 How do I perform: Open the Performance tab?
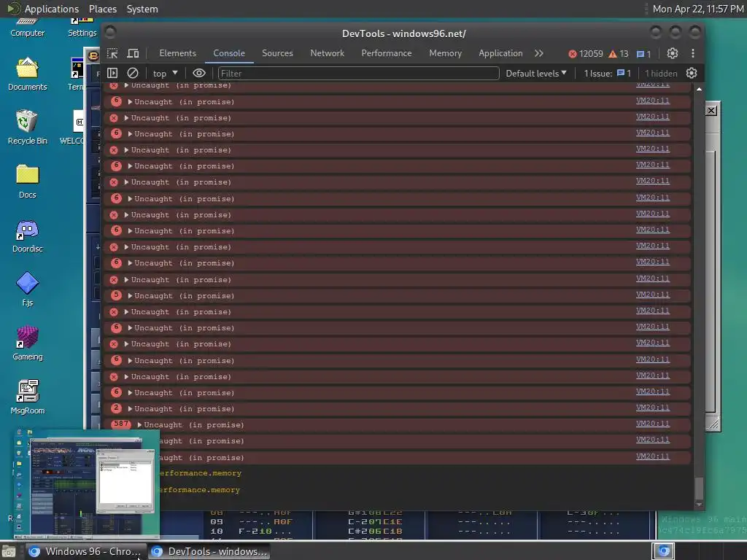[387, 53]
